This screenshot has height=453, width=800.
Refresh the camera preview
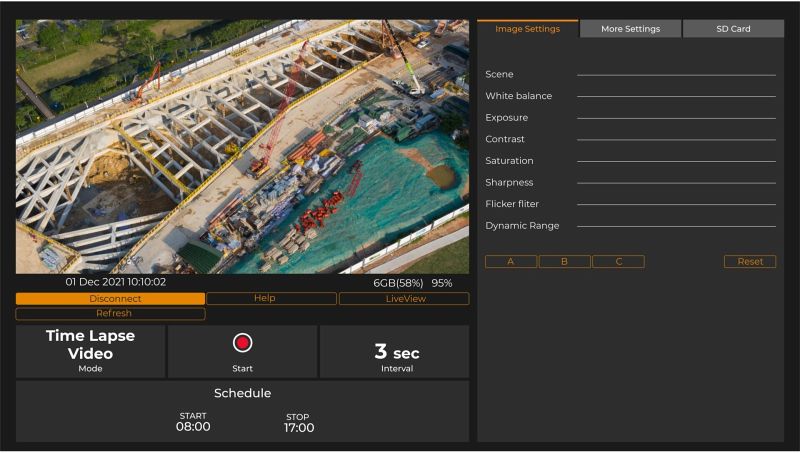coord(110,313)
